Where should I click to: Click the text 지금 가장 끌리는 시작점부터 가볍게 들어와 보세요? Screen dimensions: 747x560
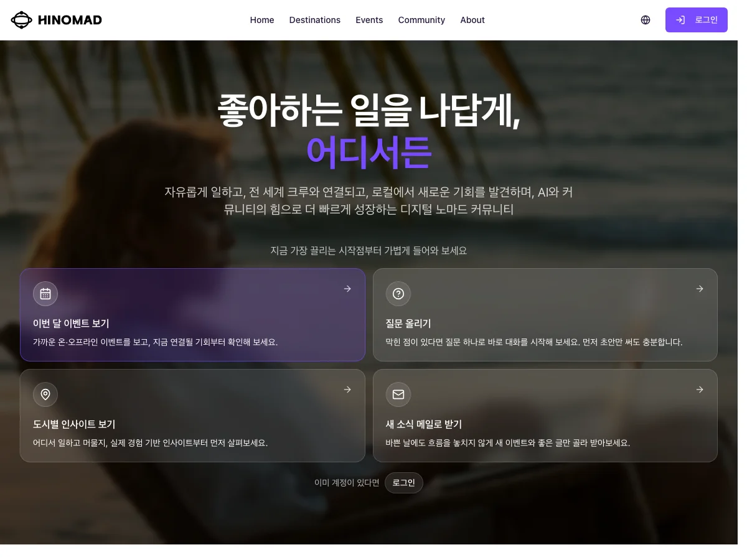click(369, 251)
